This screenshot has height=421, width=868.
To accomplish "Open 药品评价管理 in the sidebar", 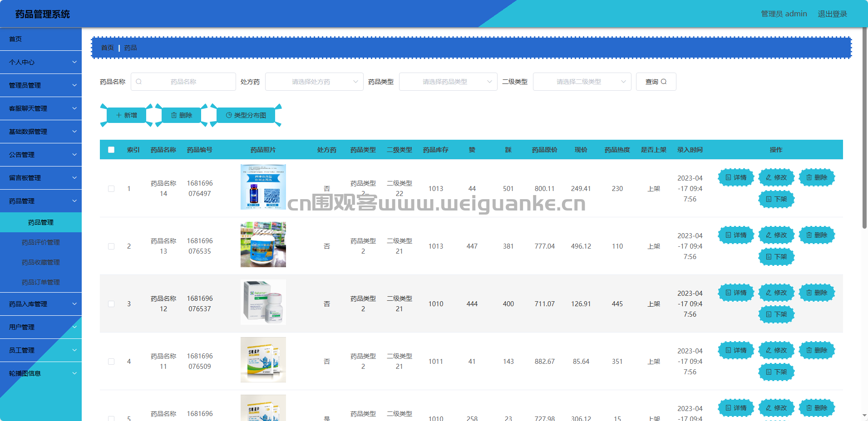I will 41,242.
